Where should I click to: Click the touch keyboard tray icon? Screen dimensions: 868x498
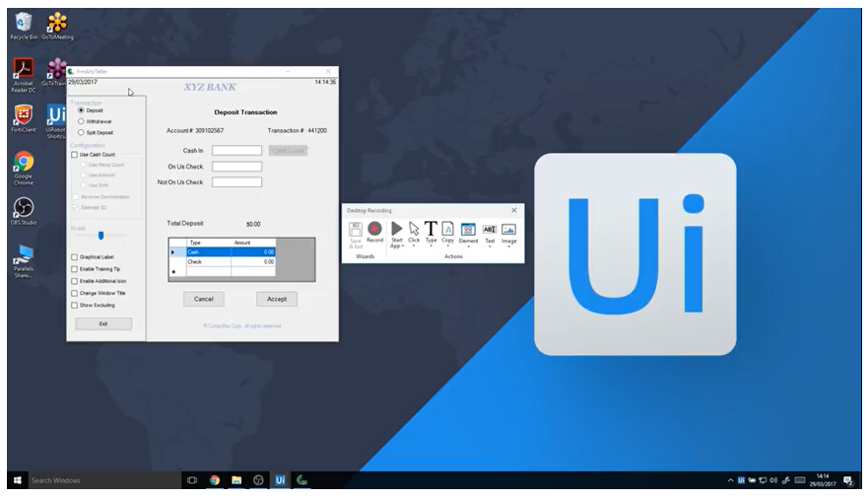(800, 480)
